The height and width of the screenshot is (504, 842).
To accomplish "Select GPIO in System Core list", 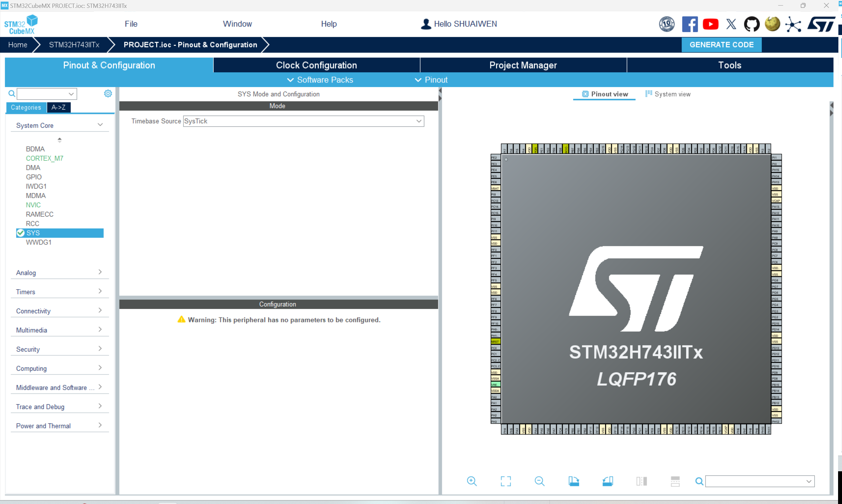I will coord(34,177).
